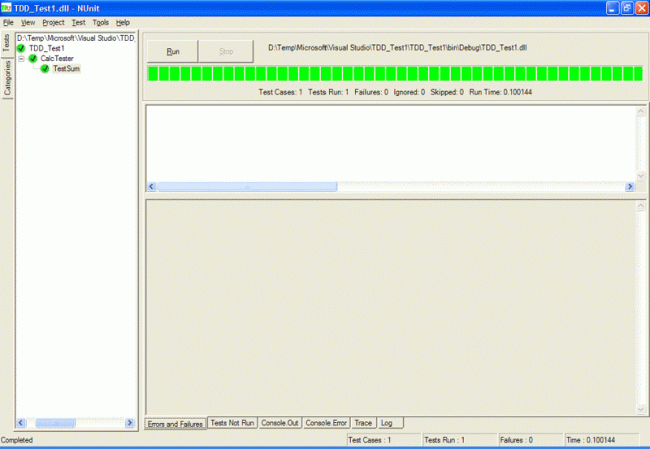Select the TestSum tree item

(x=66, y=69)
